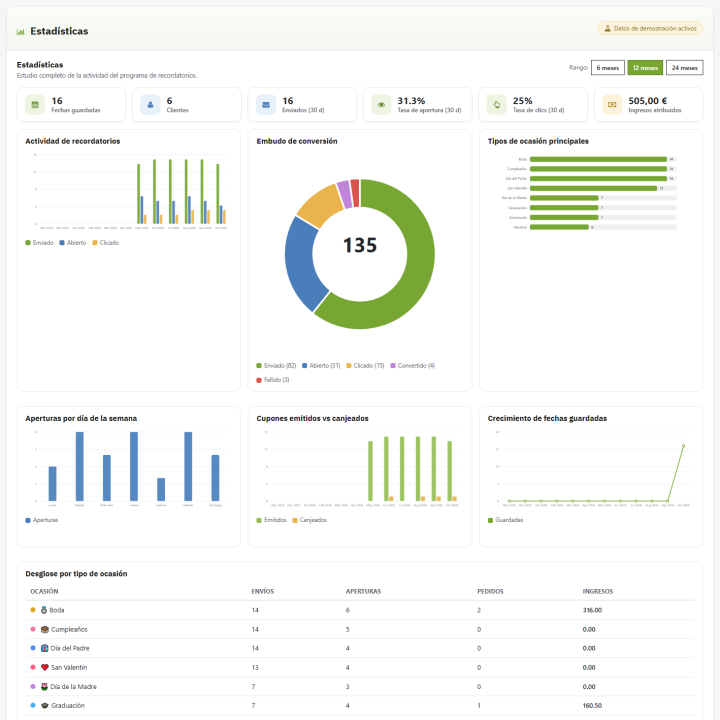Select the 6 meses range
Screen dimensions: 720x720
click(608, 68)
